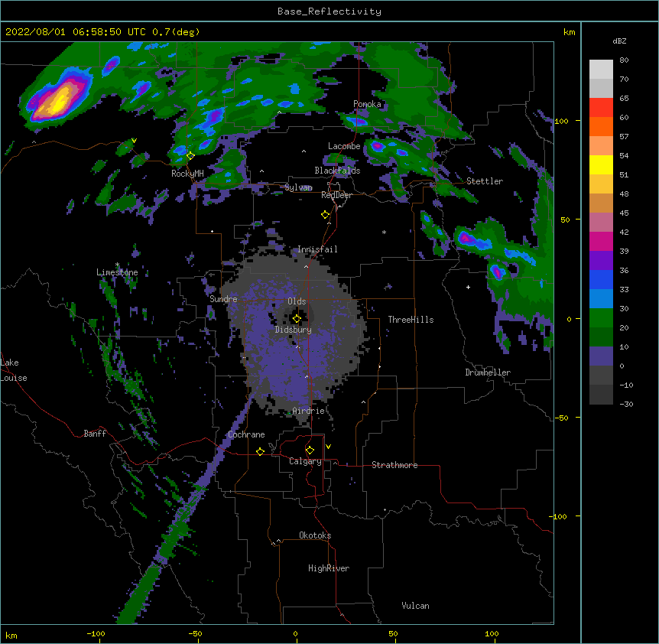
Task: Click the yellow diamond marker above Calgary
Action: pyautogui.click(x=310, y=450)
